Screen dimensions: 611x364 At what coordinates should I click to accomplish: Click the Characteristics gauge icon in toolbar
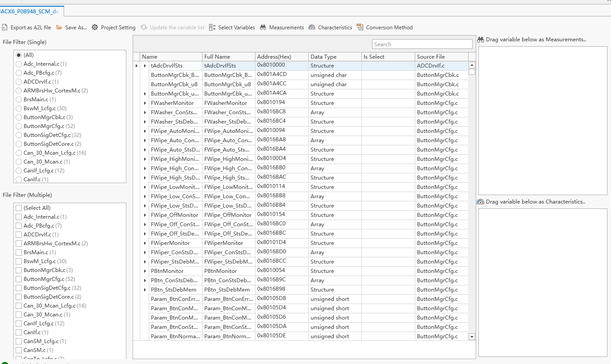(x=312, y=28)
